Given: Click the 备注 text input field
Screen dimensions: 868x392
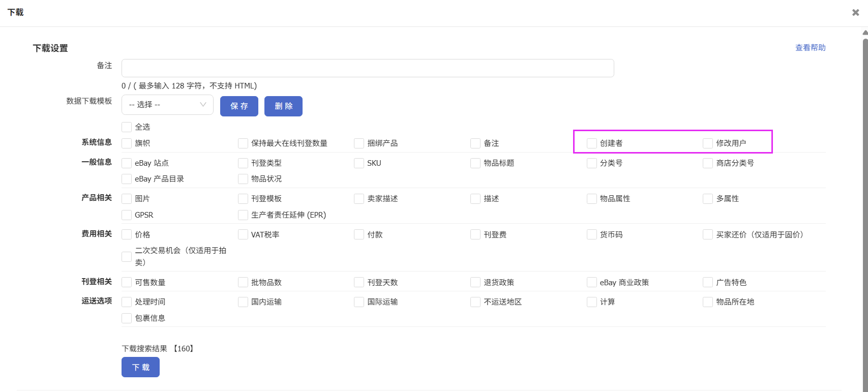Looking at the screenshot, I should (367, 68).
